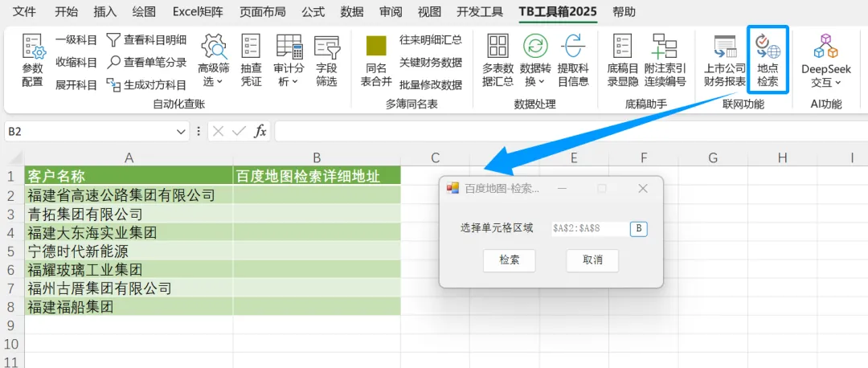The width and height of the screenshot is (868, 368).
Task: Click the 上市公司财务报表 icon
Action: click(725, 47)
